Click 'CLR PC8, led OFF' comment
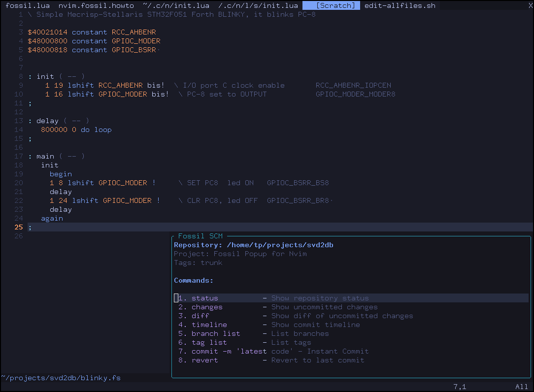Viewport: 534px width, 392px height. tap(222, 200)
